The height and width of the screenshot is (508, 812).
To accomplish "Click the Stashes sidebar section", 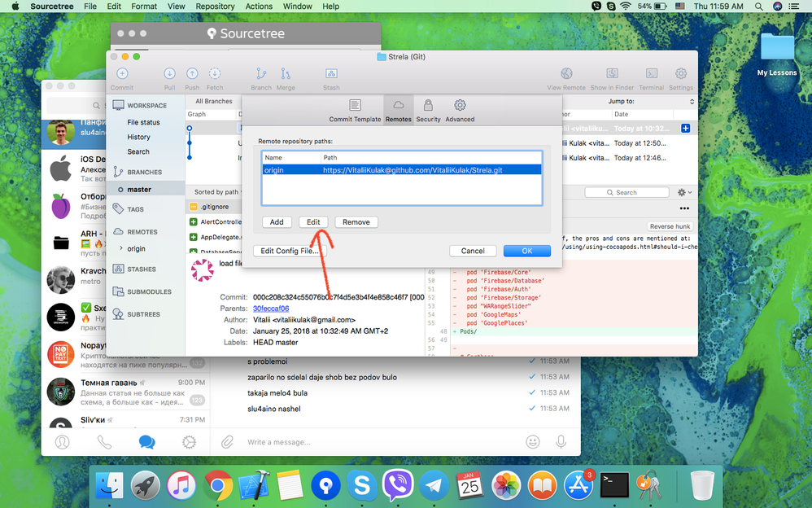I will point(142,269).
